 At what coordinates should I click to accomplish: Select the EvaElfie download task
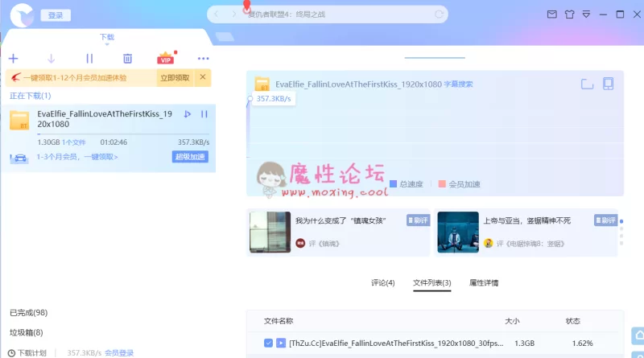pyautogui.click(x=109, y=138)
